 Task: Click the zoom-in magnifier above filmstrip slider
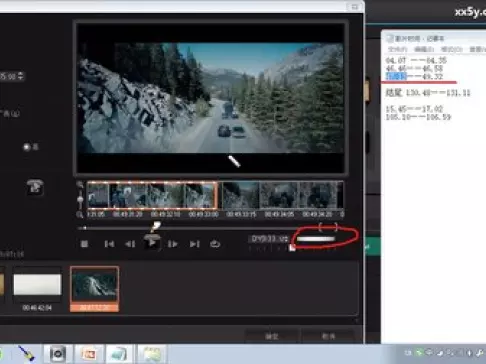coord(80,184)
